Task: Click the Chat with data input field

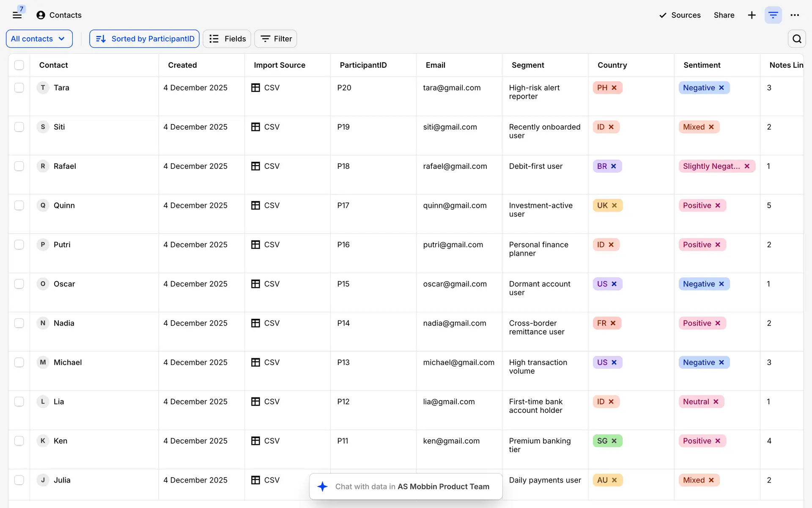Action: (x=412, y=486)
